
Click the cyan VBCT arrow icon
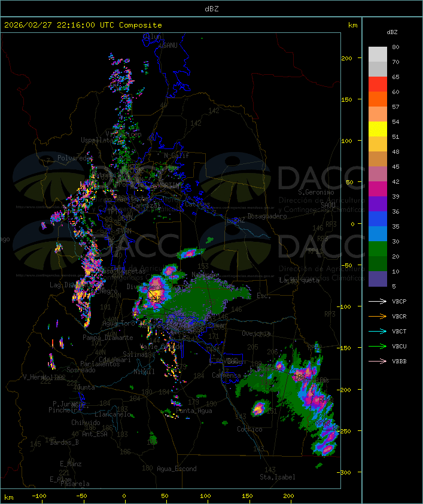pos(378,331)
